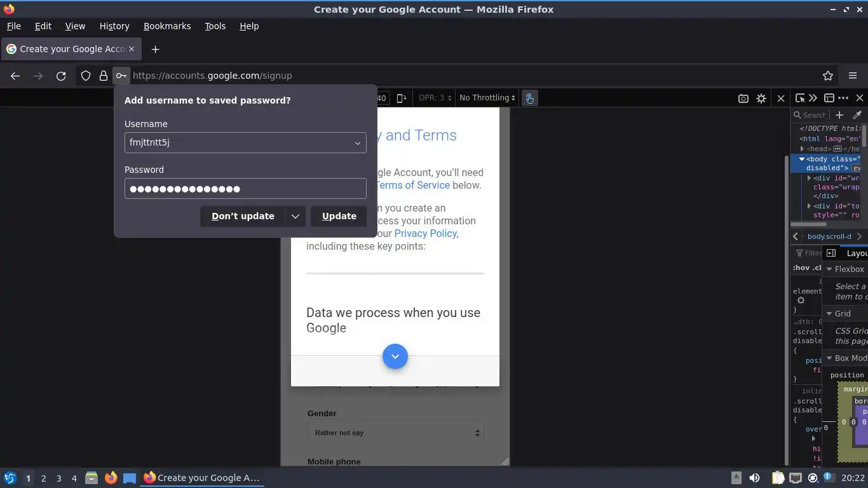Select the body.scroll-d breadcrumb

coord(829,236)
